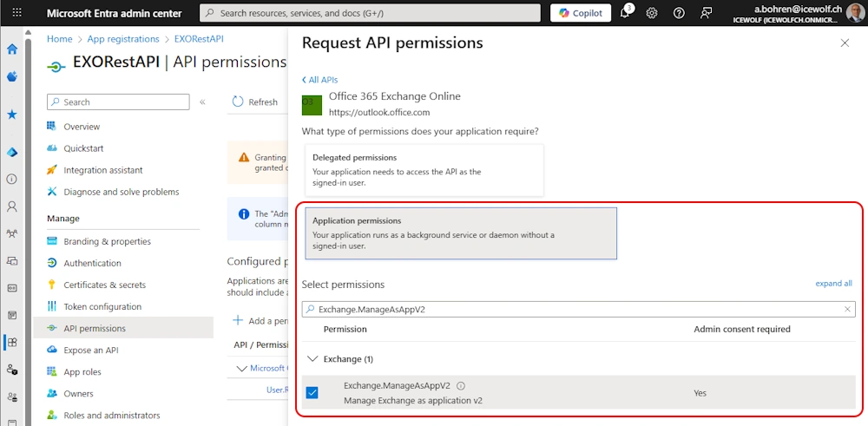
Task: Click info icon beside Exchange.ManageAsAppV2
Action: point(461,386)
